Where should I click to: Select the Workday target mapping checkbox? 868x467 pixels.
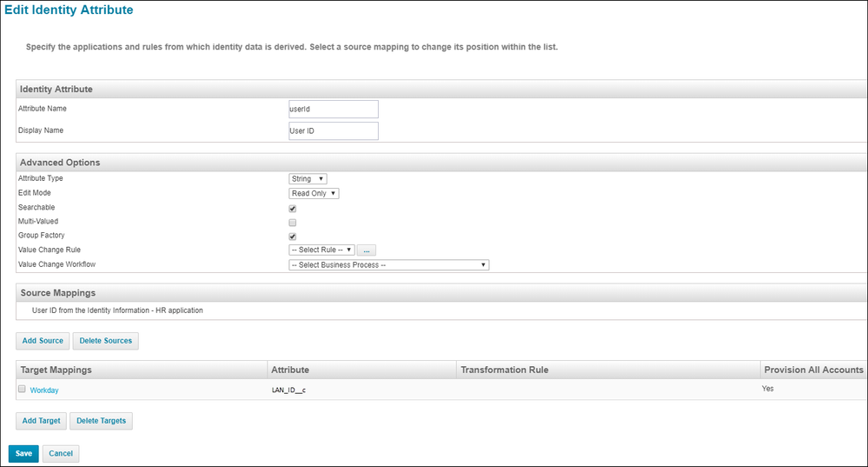click(23, 390)
